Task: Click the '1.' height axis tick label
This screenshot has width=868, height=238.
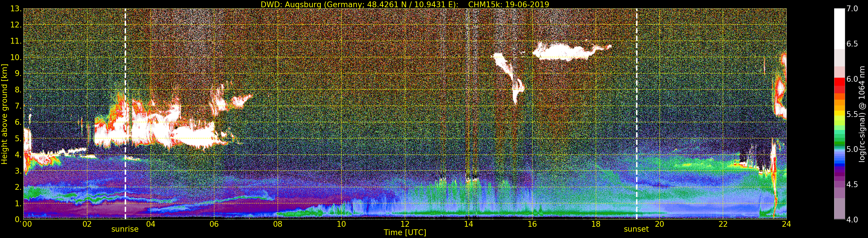Action: pos(18,203)
